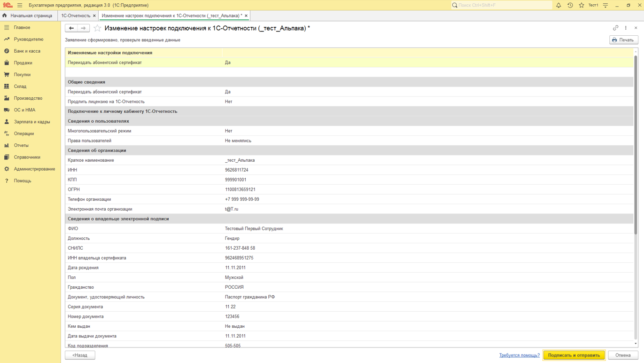Click the Печать button
Image resolution: width=644 pixels, height=363 pixels.
pos(623,40)
